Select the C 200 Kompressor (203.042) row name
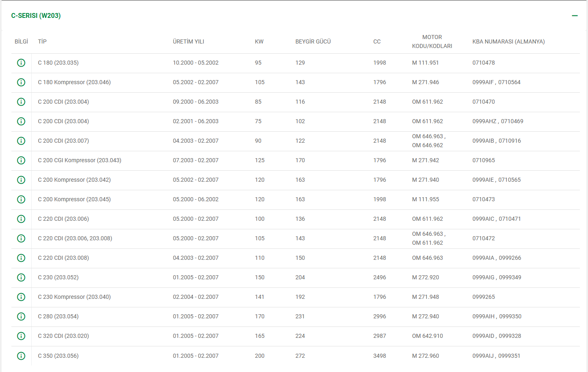 (x=74, y=180)
